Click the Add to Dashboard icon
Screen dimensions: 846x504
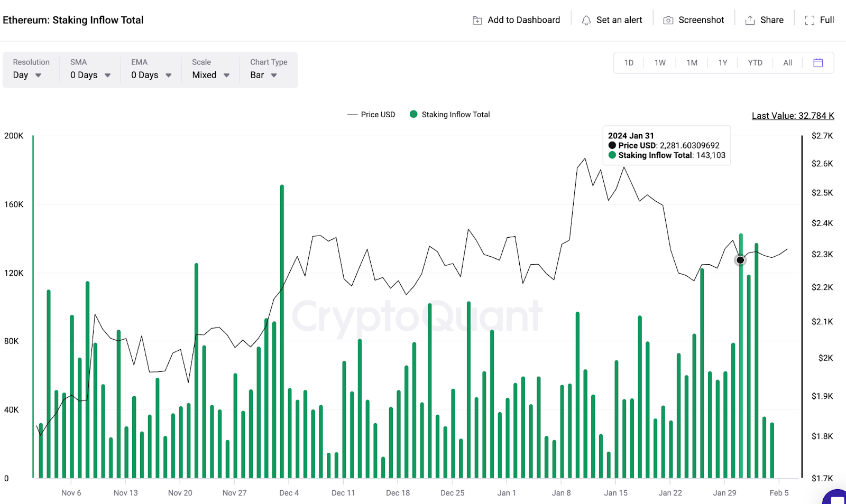[477, 20]
